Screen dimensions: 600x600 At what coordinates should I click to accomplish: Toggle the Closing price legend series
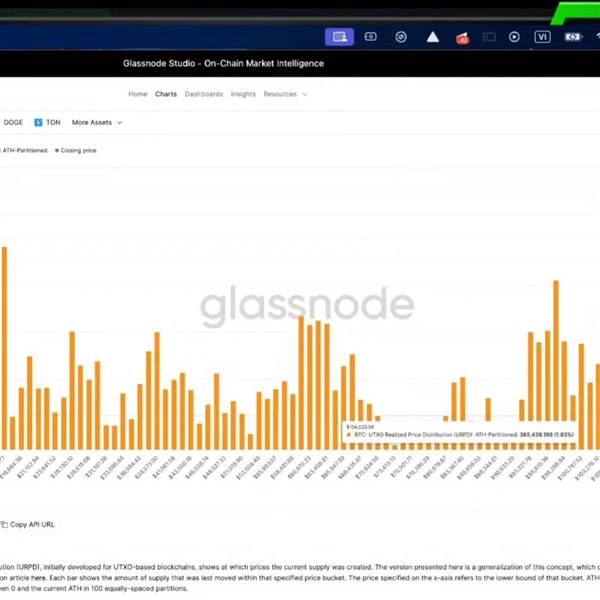click(x=76, y=150)
